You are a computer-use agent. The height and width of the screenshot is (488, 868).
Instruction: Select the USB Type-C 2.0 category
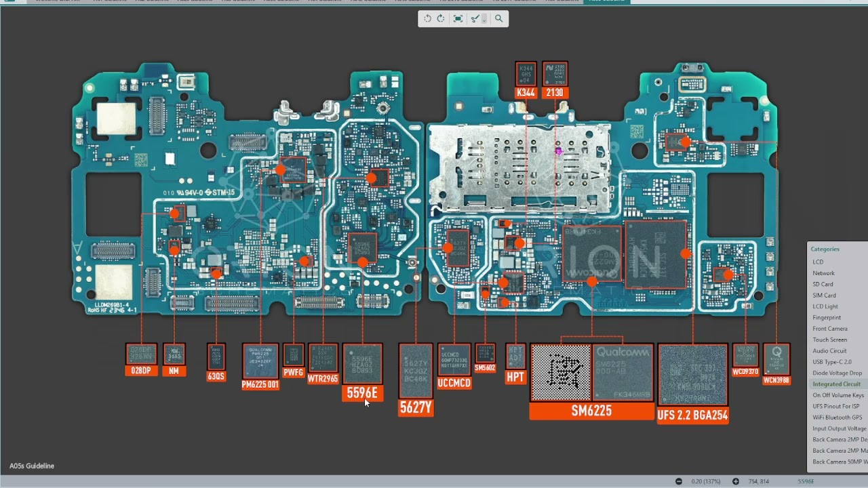(x=832, y=362)
